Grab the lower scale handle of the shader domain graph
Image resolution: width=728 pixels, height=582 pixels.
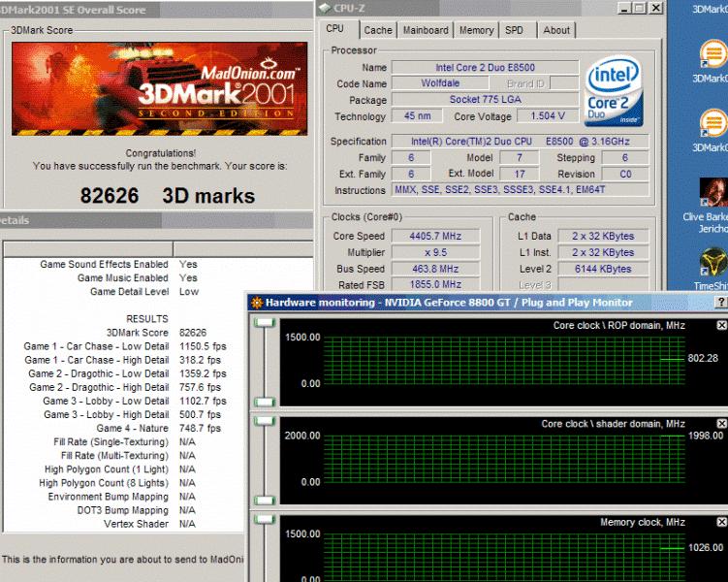pyautogui.click(x=265, y=501)
